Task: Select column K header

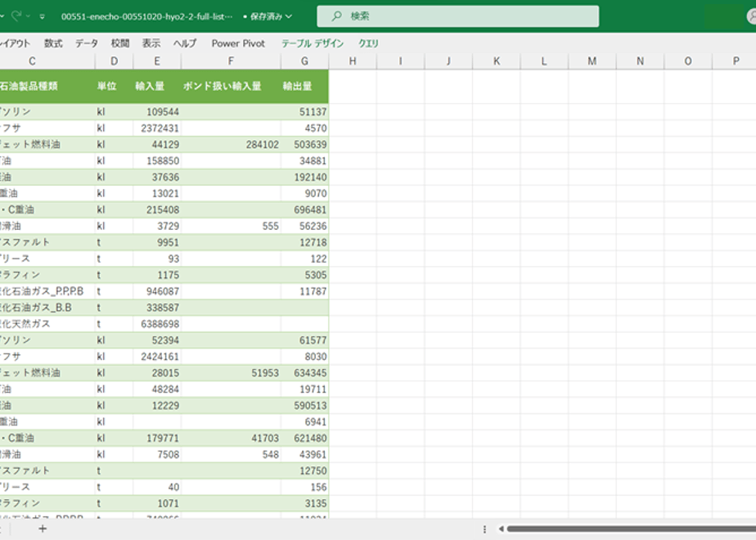Action: [497, 61]
